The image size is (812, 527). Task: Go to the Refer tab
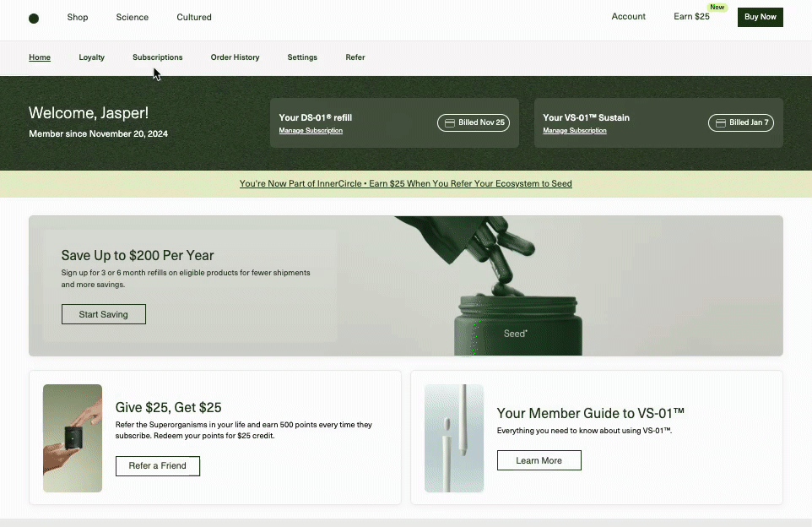pyautogui.click(x=355, y=57)
